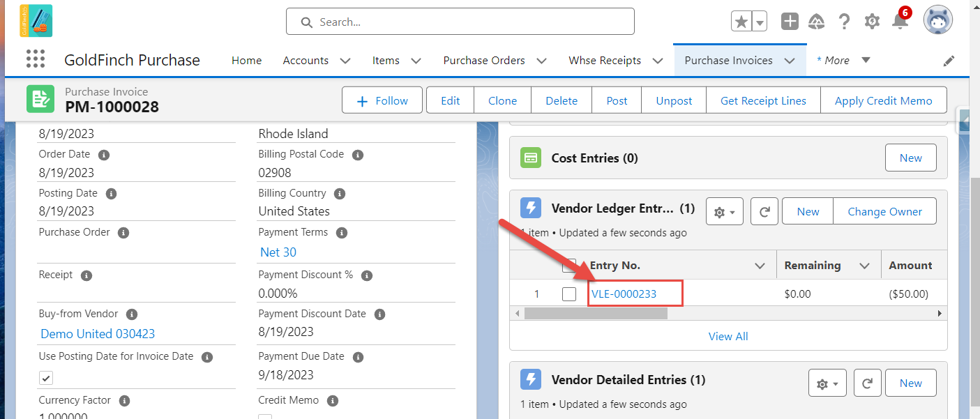Refresh the Vendor Ledger Entries list
The height and width of the screenshot is (419, 980).
[x=764, y=211]
